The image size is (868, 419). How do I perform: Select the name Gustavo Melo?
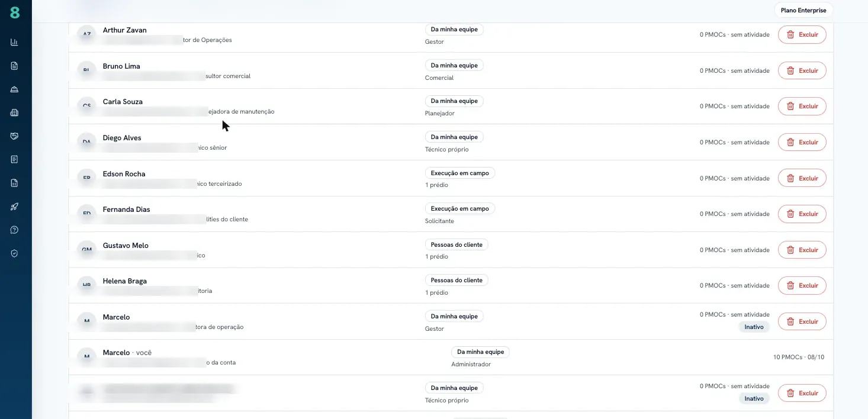[x=126, y=246]
